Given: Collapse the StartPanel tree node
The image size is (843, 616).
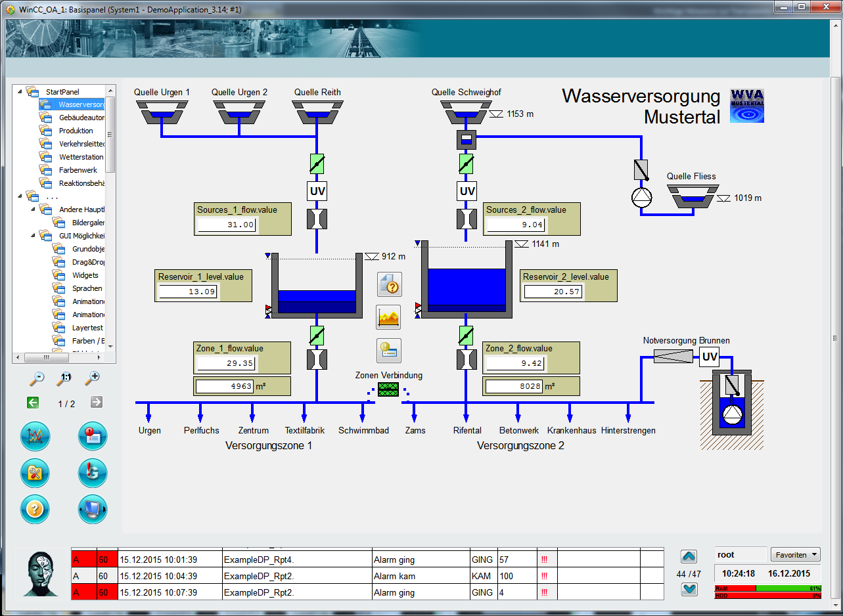Looking at the screenshot, I should (19, 92).
